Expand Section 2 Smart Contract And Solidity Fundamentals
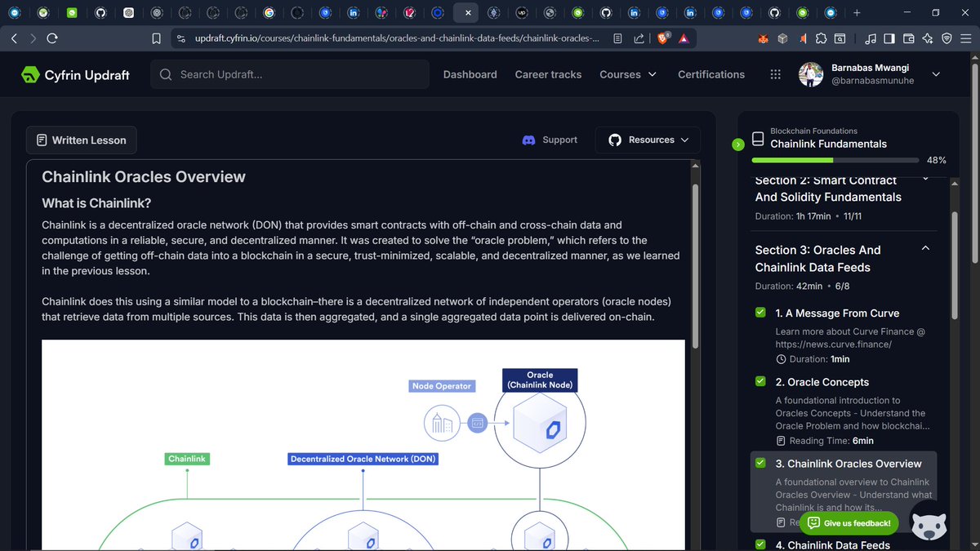The image size is (980, 551). (925, 179)
